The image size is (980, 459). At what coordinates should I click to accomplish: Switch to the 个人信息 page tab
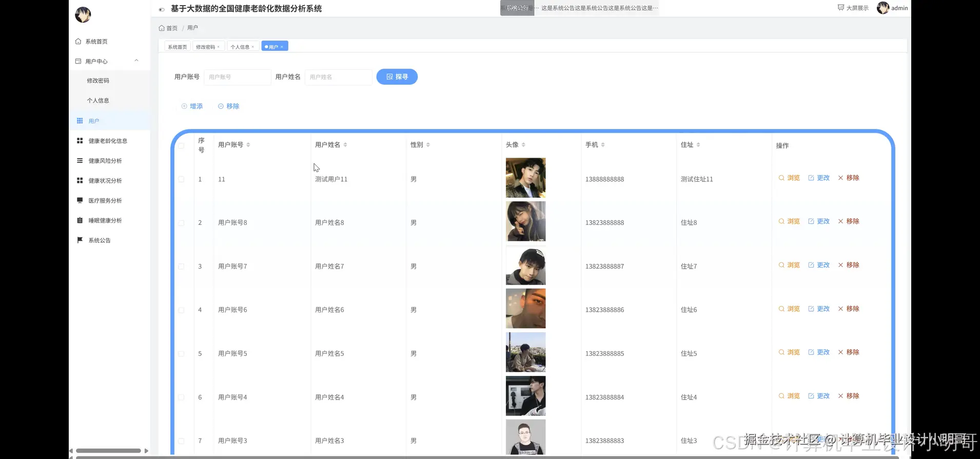(240, 47)
